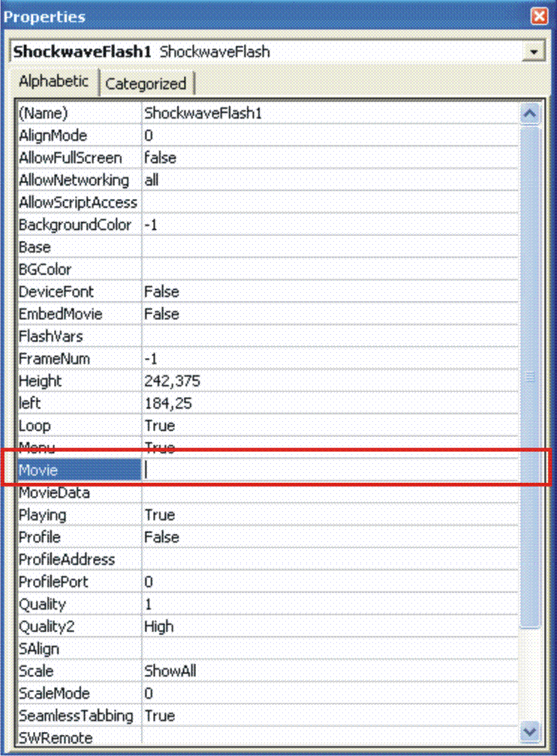Select the ProfileAddress property
The width and height of the screenshot is (557, 756).
79,559
